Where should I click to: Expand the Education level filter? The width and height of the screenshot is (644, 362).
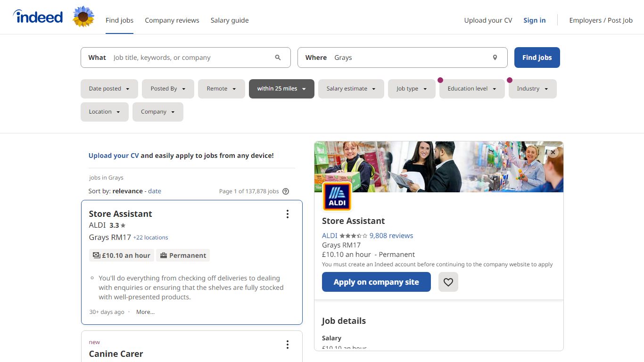click(x=472, y=89)
